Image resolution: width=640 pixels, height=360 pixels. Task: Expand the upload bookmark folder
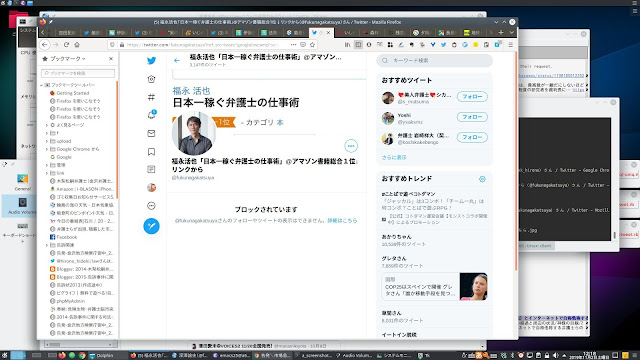[47, 141]
